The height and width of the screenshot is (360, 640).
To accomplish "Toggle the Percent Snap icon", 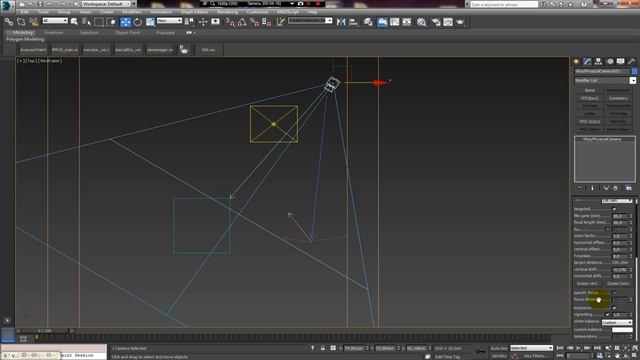I will click(x=254, y=22).
